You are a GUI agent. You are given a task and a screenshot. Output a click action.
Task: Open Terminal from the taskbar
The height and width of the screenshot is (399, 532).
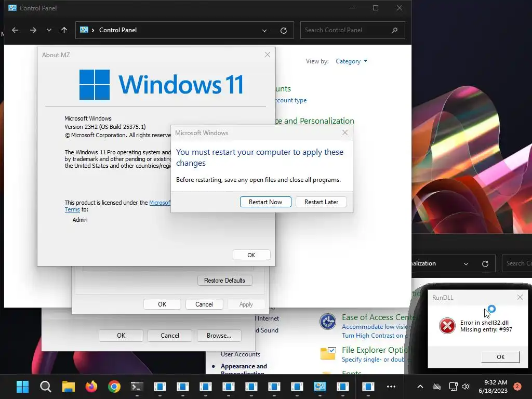coord(137,387)
